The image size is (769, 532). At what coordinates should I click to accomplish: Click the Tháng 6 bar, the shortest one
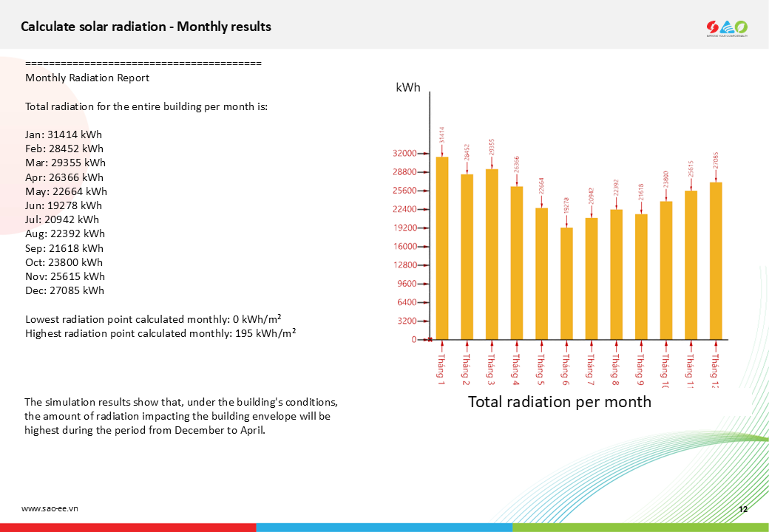[x=566, y=284]
